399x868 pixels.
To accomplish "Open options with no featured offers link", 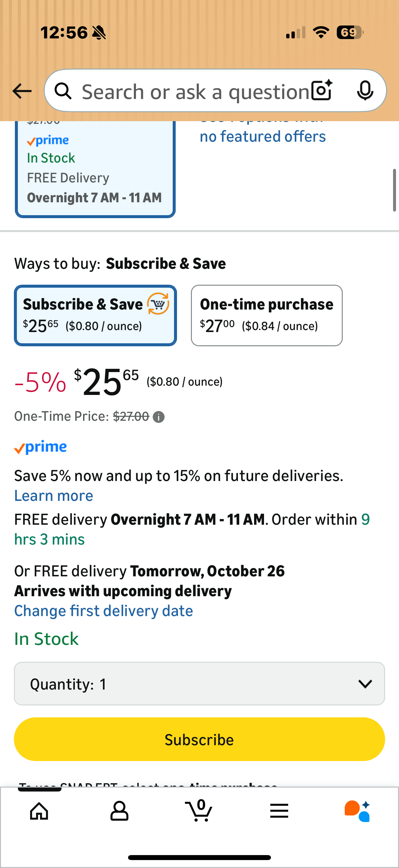I will tap(263, 136).
